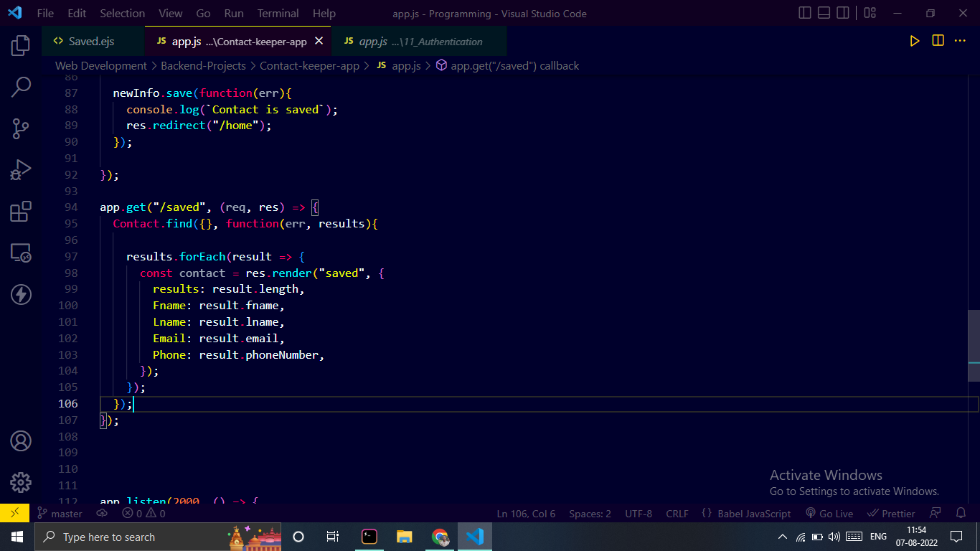The height and width of the screenshot is (551, 980).
Task: Expand Web Development breadcrumb
Action: [x=101, y=65]
